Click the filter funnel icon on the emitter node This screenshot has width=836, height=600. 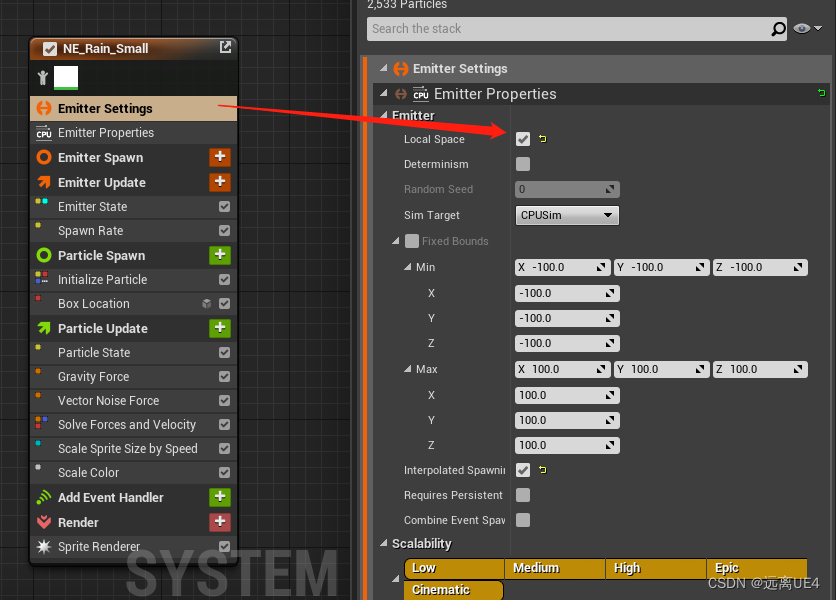[x=42, y=77]
